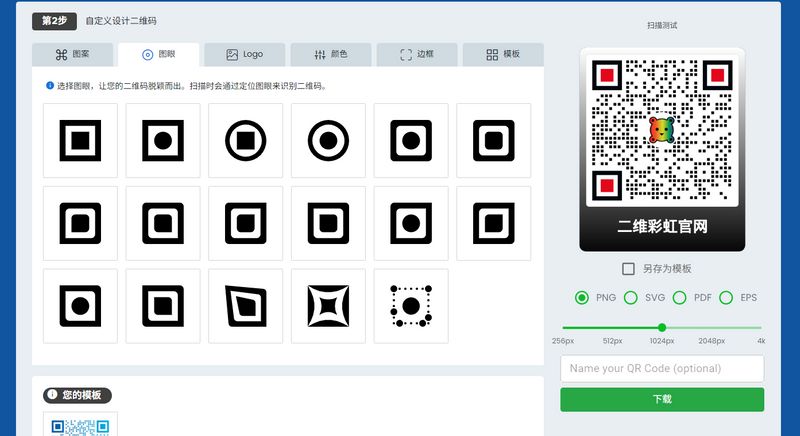This screenshot has height=436, width=800.
Task: Pick circle-center eye with pointed bottom-right corner
Action: (x=80, y=305)
